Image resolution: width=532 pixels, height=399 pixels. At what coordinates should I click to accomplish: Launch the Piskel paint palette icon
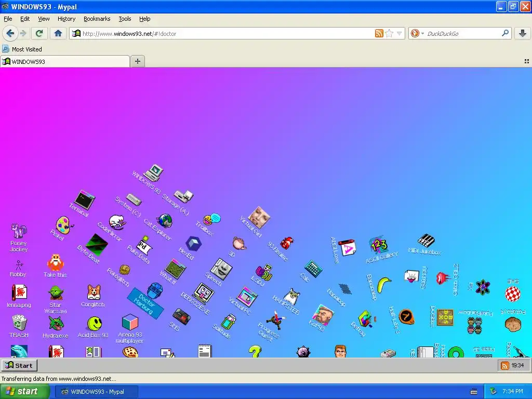(x=64, y=225)
